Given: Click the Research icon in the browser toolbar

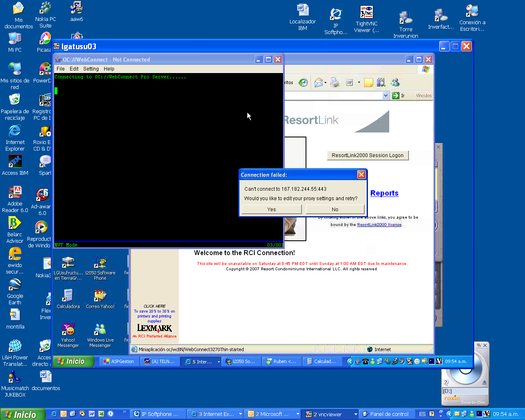Looking at the screenshot, I should [x=381, y=83].
